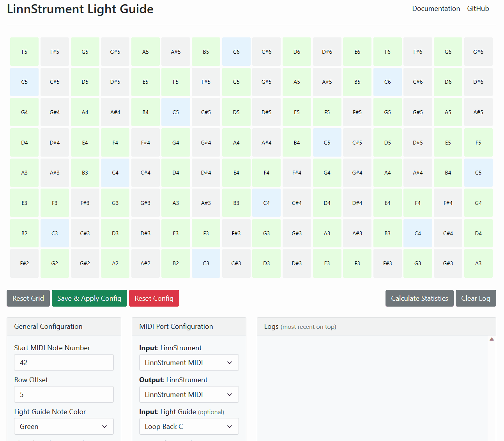The height and width of the screenshot is (441, 504).
Task: Click the red Reset Config button
Action: [x=154, y=298]
